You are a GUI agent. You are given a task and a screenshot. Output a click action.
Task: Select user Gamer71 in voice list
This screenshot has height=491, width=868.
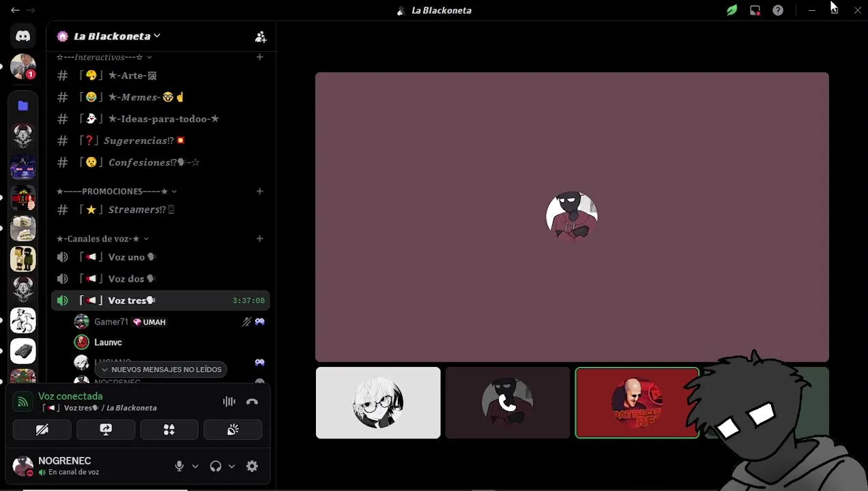click(171, 322)
